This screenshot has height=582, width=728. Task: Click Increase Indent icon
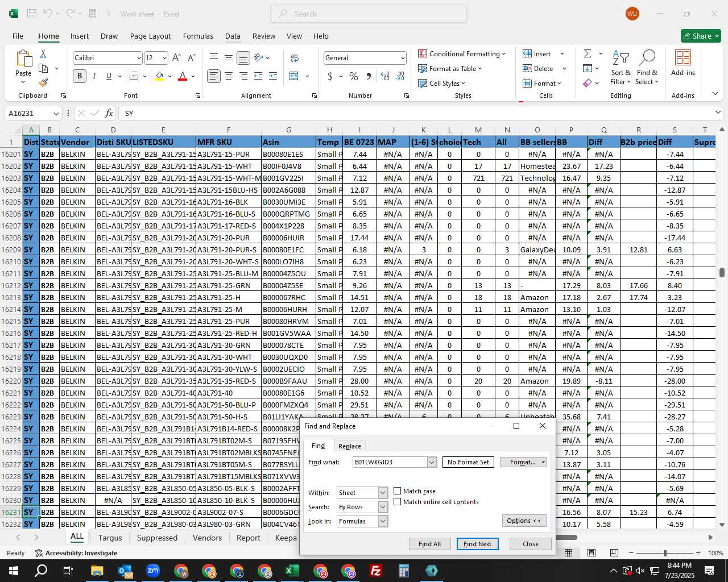tap(273, 76)
